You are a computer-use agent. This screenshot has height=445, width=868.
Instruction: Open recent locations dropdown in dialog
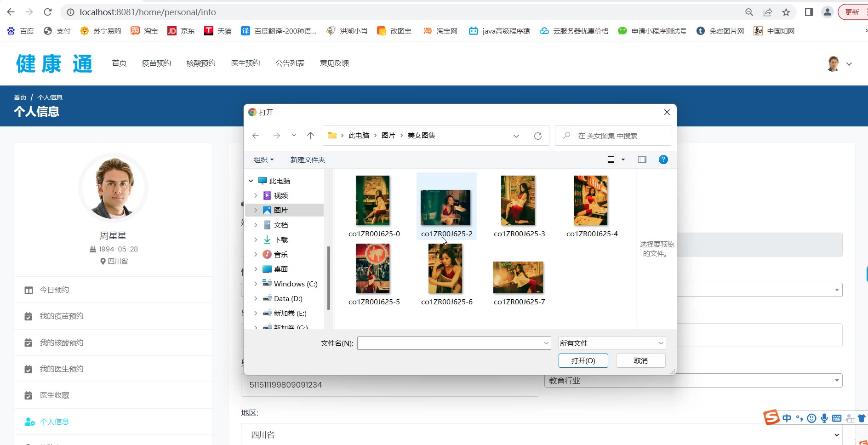(x=294, y=136)
